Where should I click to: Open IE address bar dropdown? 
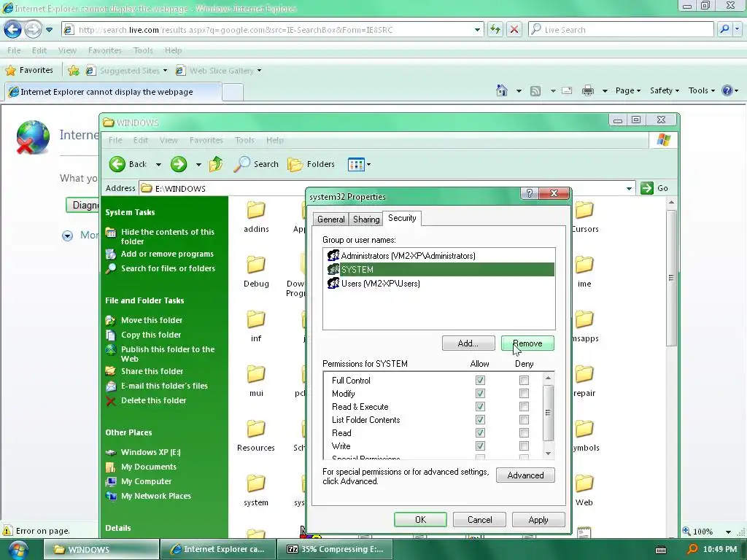point(477,29)
